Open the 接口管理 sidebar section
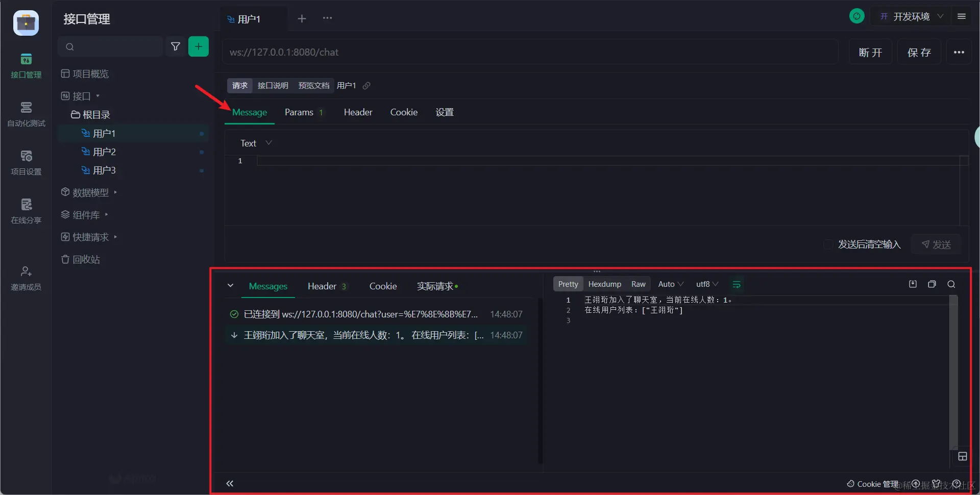 coord(26,66)
